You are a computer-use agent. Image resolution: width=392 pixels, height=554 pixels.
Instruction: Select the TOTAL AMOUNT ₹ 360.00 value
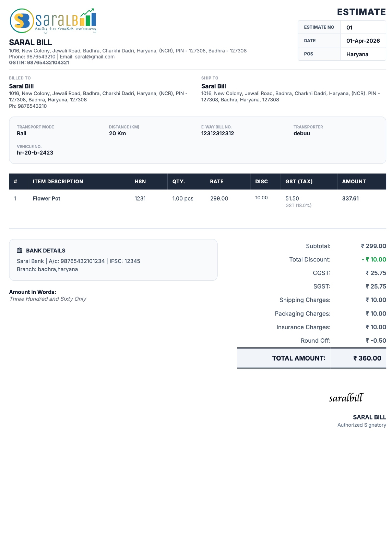[367, 358]
